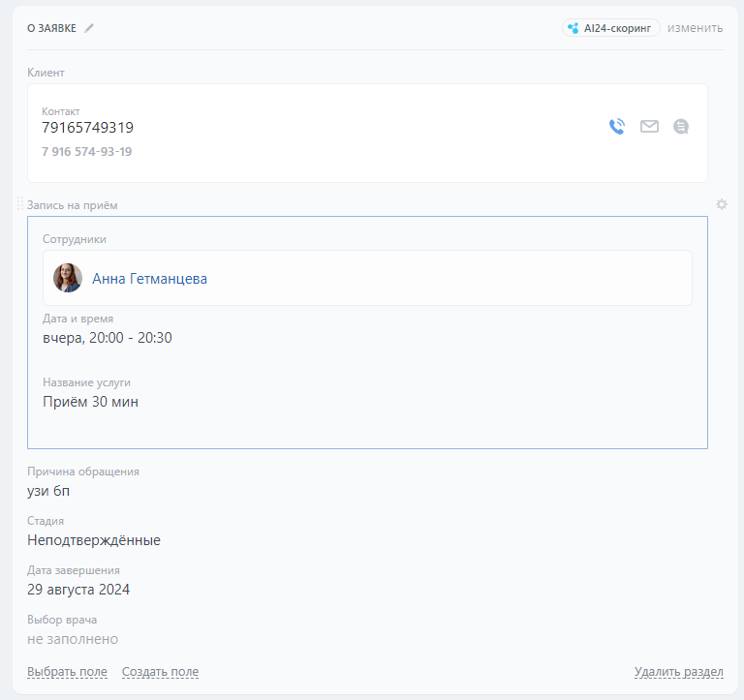
Task: Click the phone call icon
Action: coord(617,126)
